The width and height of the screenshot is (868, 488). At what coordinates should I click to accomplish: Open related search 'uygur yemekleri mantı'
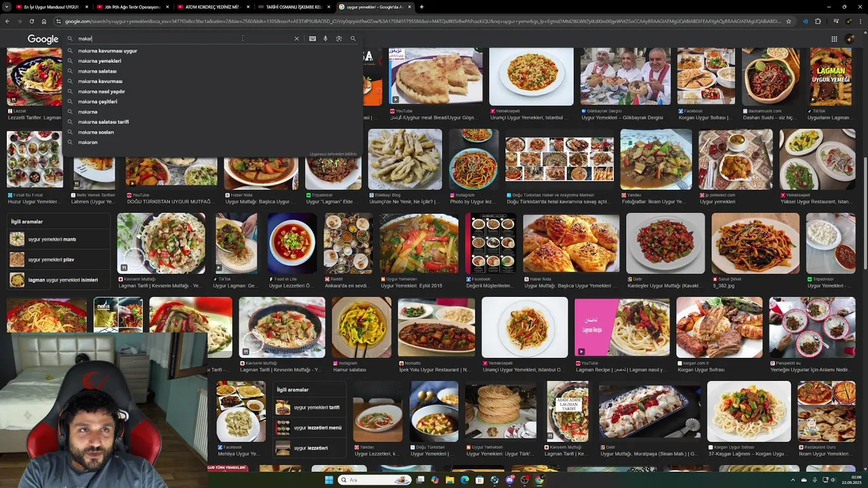pyautogui.click(x=60, y=239)
